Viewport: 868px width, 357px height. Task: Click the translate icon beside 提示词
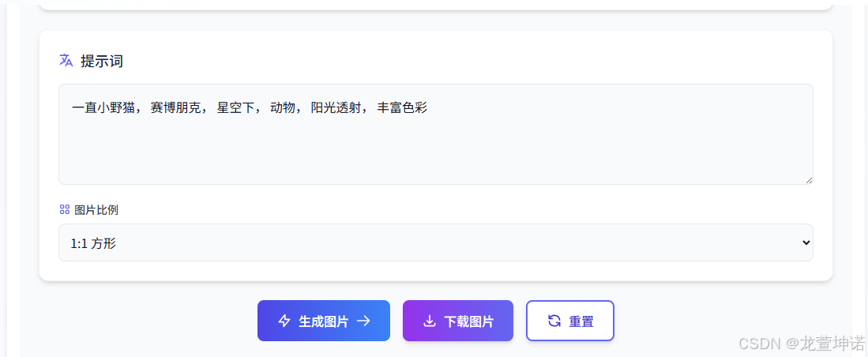66,60
